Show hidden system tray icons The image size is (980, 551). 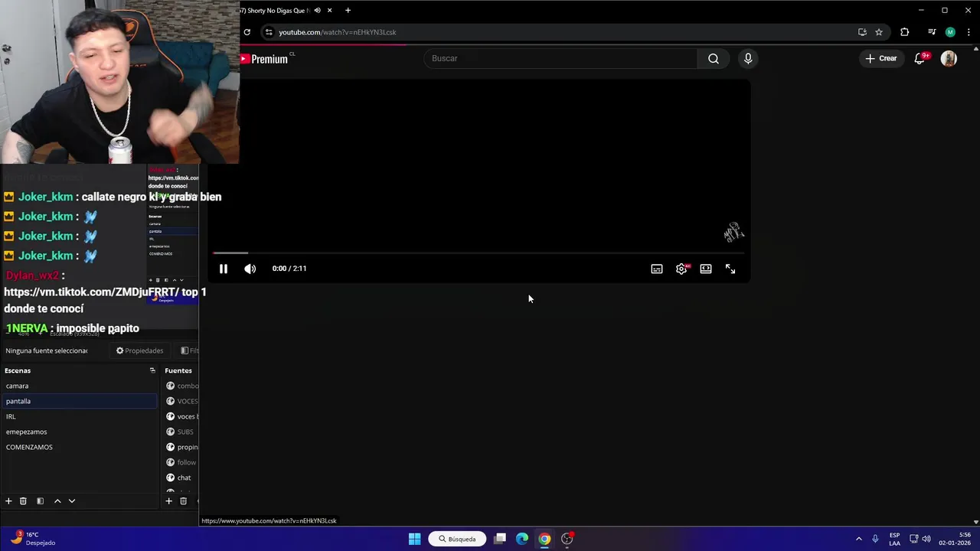coord(858,539)
